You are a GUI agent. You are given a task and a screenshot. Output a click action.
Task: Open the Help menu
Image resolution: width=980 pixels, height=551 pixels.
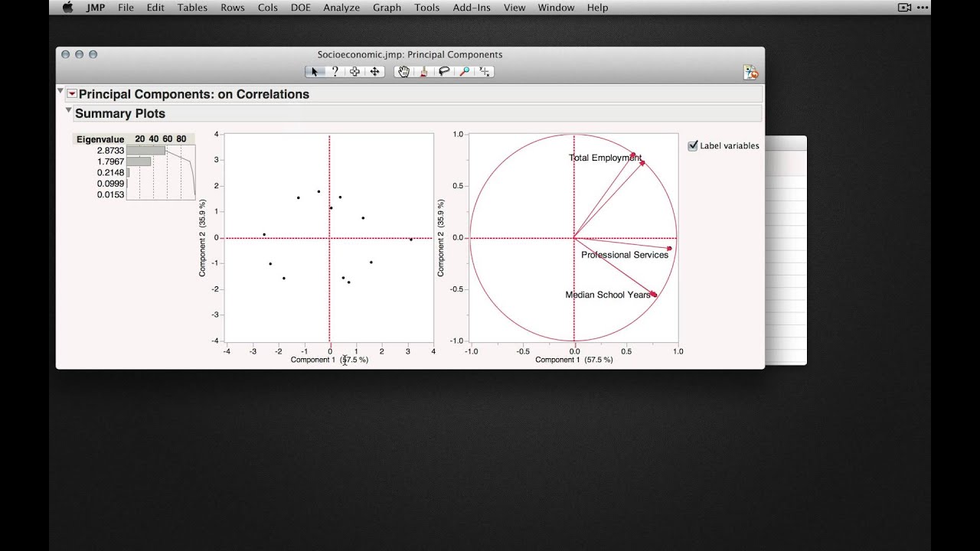597,8
